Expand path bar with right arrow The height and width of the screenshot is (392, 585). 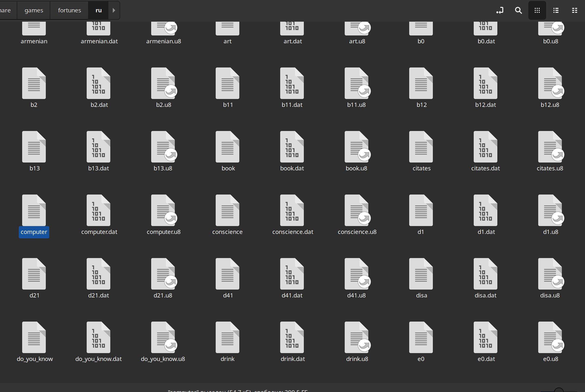(x=114, y=10)
